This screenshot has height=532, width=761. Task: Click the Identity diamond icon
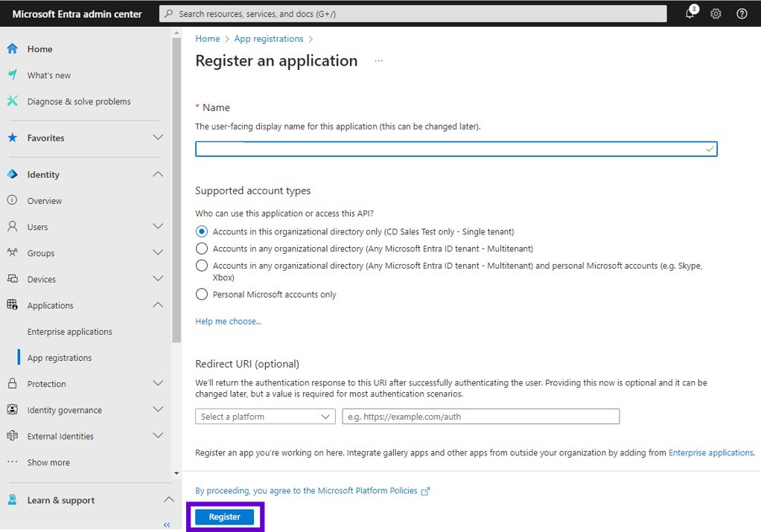pos(13,174)
